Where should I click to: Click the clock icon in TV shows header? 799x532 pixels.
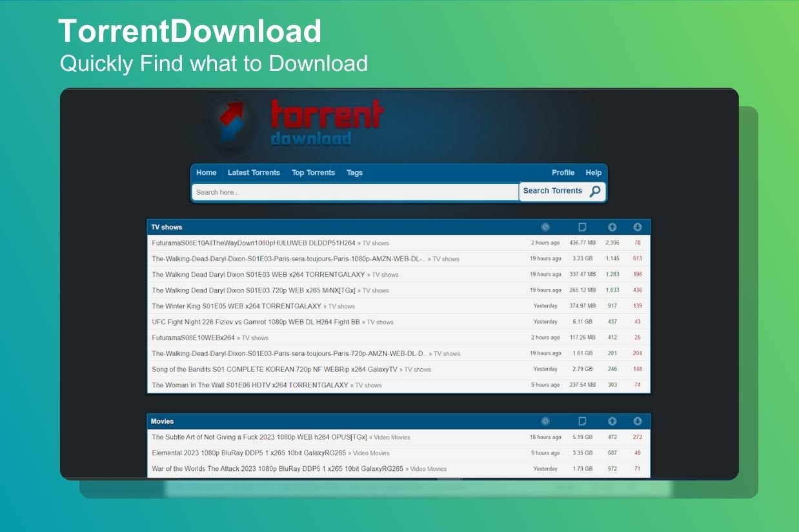coord(545,227)
